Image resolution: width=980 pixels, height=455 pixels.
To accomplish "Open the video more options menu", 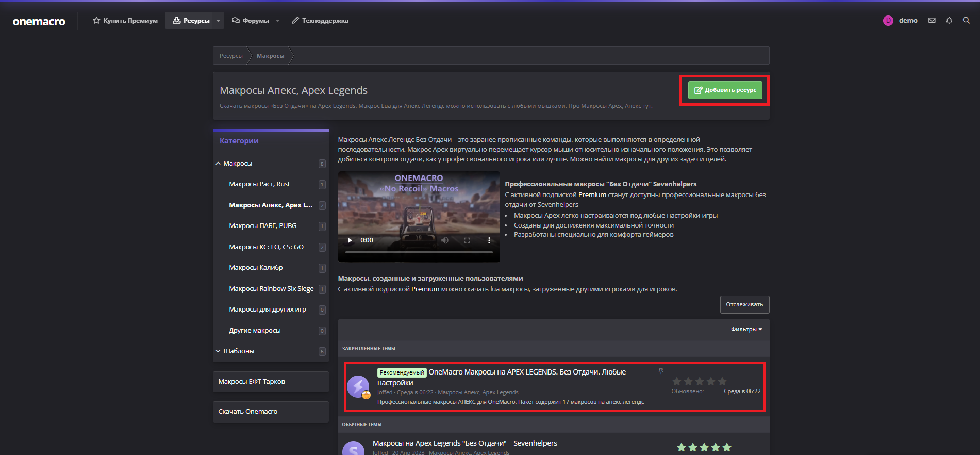I will (489, 240).
